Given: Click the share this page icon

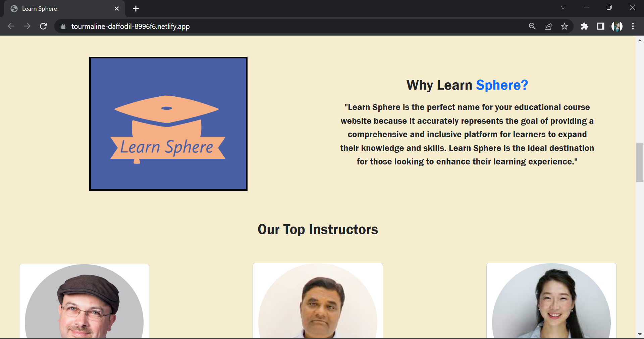Looking at the screenshot, I should 548,26.
